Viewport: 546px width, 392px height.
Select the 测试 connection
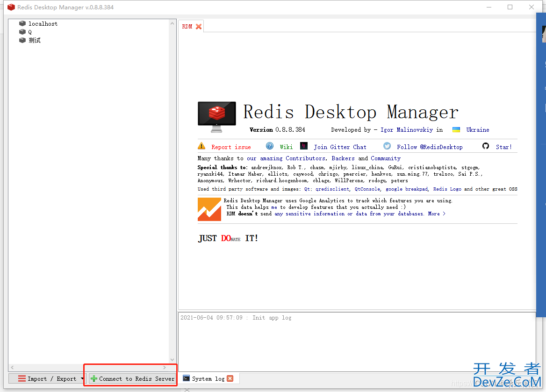coord(35,40)
